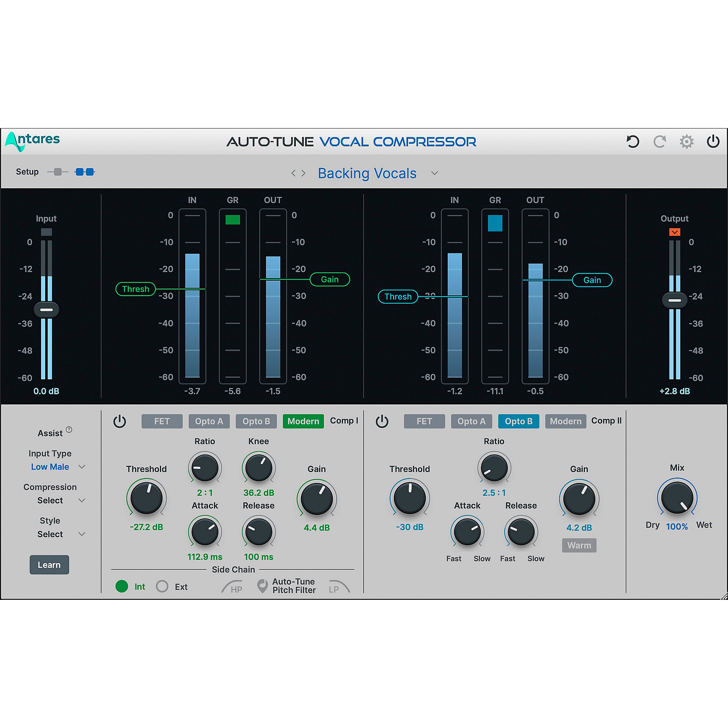This screenshot has height=728, width=728.
Task: Select Ext side chain source
Action: coord(162,586)
